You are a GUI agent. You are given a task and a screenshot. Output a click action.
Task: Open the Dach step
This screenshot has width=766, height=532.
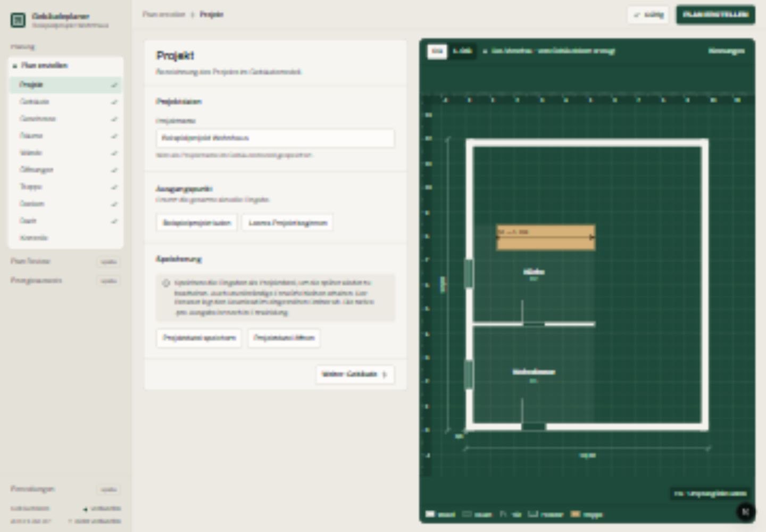[x=66, y=221]
